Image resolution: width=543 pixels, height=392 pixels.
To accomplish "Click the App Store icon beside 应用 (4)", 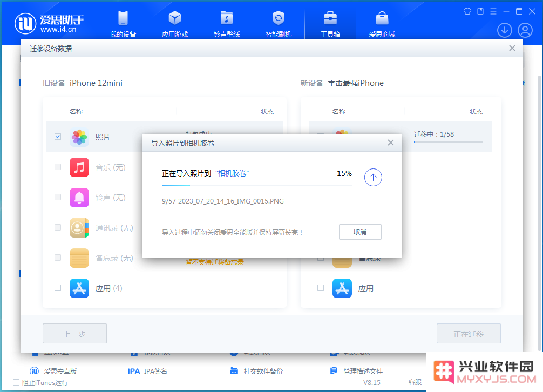I will point(79,288).
